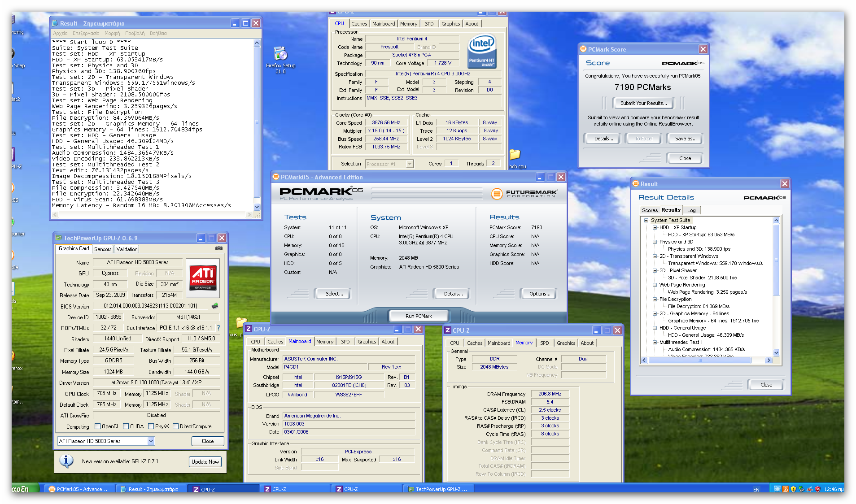The height and width of the screenshot is (504, 856).
Task: Collapse the 2D - Transparent Windows node
Action: point(655,256)
